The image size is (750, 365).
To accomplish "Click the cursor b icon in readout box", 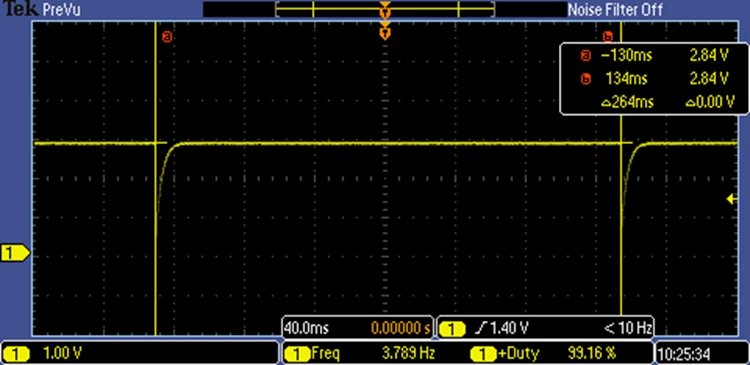I will click(x=585, y=79).
